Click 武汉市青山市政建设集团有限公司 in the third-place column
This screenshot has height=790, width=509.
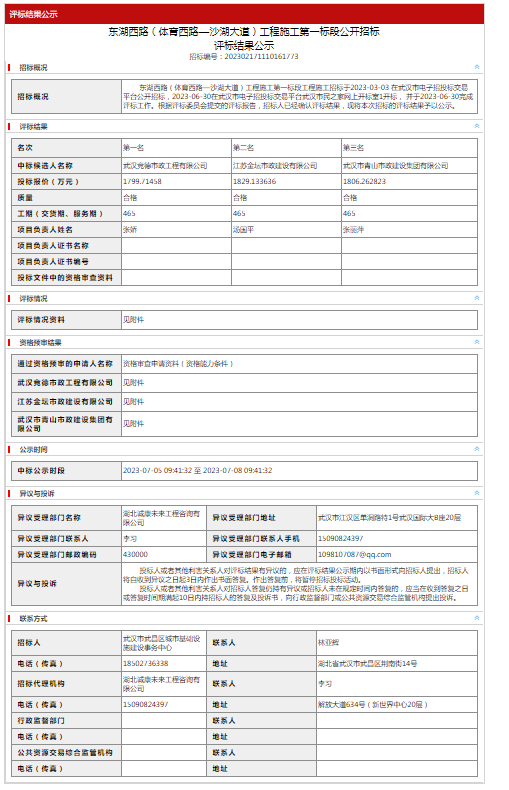tap(396, 165)
